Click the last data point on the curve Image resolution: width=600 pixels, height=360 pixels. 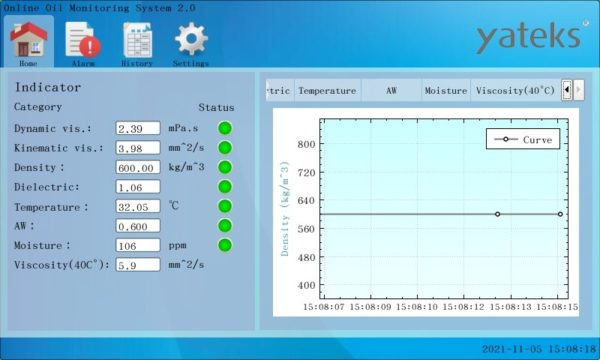[x=560, y=214]
